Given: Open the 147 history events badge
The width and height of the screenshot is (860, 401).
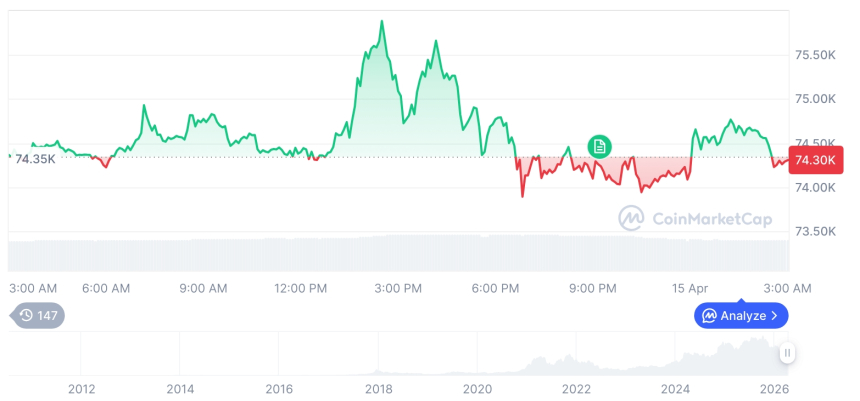Looking at the screenshot, I should pos(39,315).
